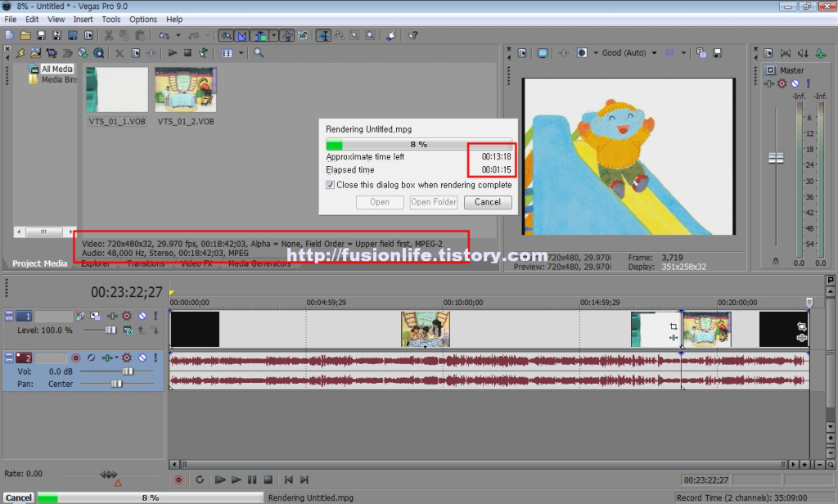Image resolution: width=838 pixels, height=504 pixels.
Task: Toggle Auto Ripple button
Action: (260, 36)
